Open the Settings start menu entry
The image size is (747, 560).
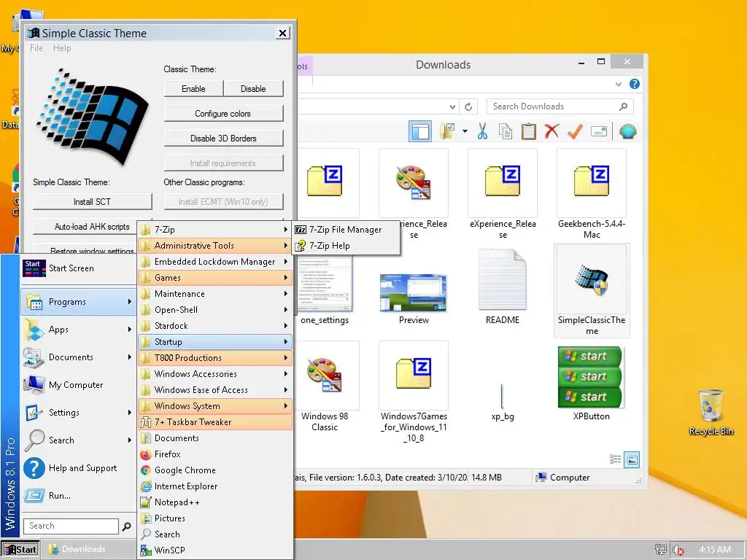(77, 413)
